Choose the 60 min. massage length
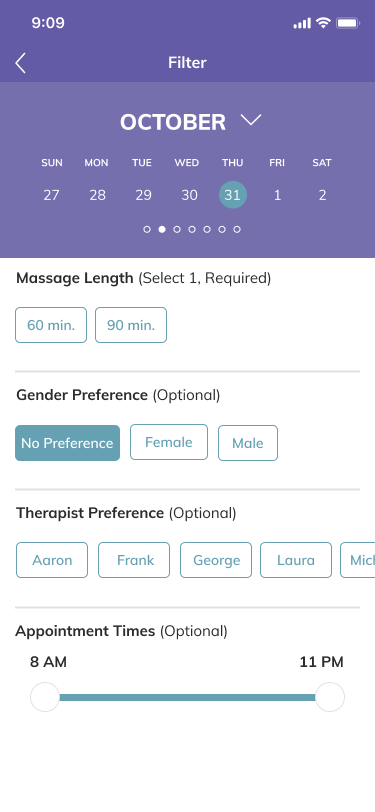The height and width of the screenshot is (812, 375). coord(51,325)
